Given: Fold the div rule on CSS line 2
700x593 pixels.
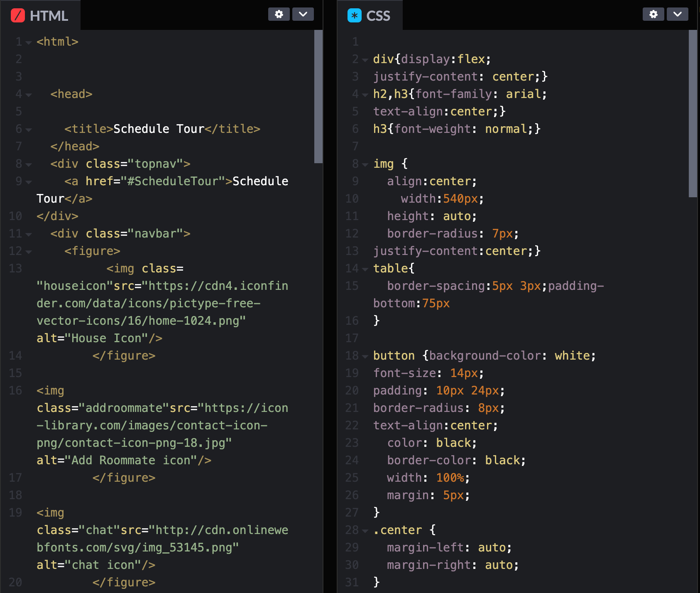Looking at the screenshot, I should click(x=365, y=60).
